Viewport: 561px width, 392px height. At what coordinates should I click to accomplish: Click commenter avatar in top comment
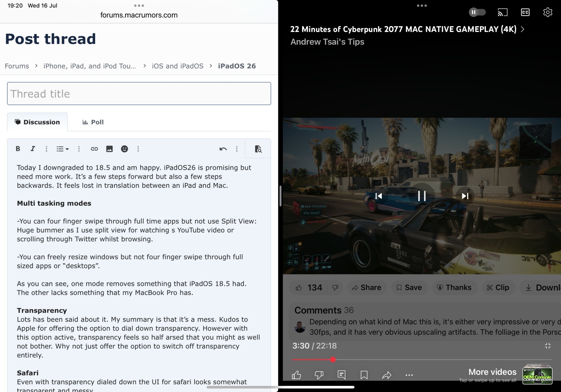(300, 327)
